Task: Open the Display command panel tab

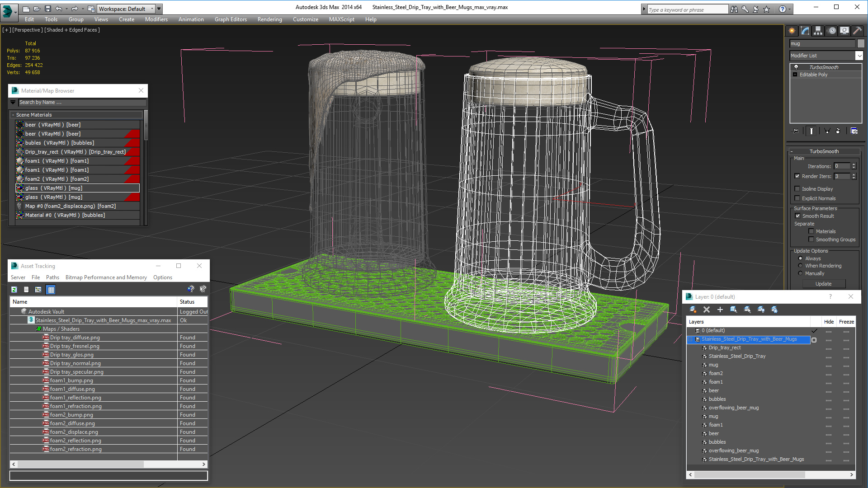Action: click(x=844, y=31)
